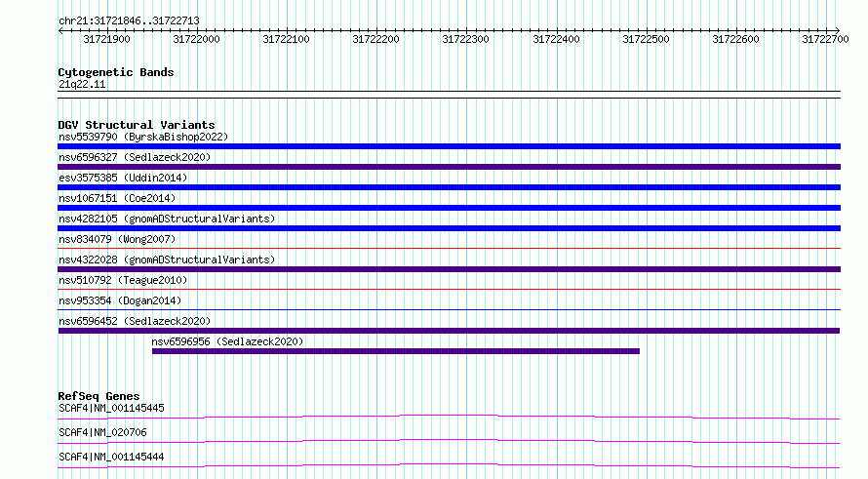Select the magenta line for SCAF4|NM_020706
Image resolution: width=868 pixels, height=479 pixels.
point(449,441)
